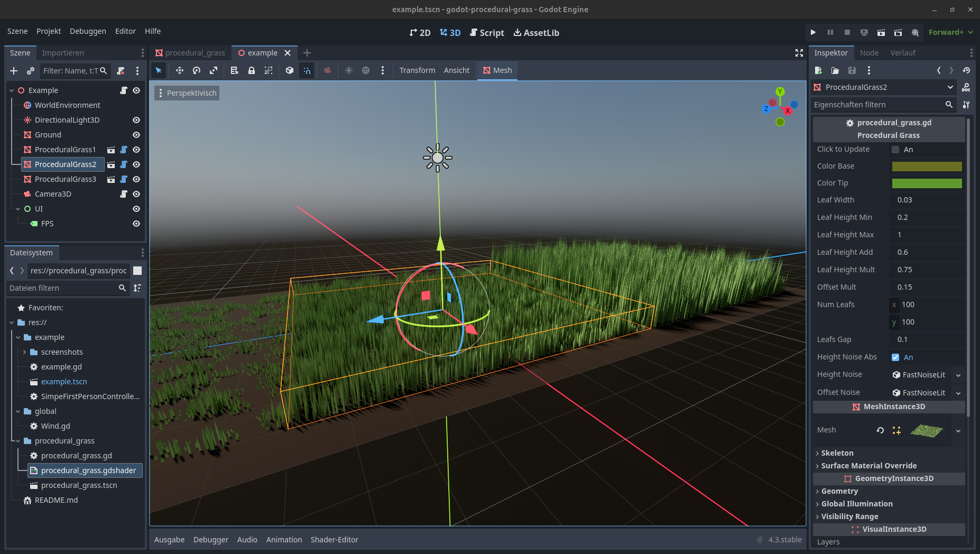Open script of ProceduralGrass2 node
The width and height of the screenshot is (980, 554).
(124, 164)
